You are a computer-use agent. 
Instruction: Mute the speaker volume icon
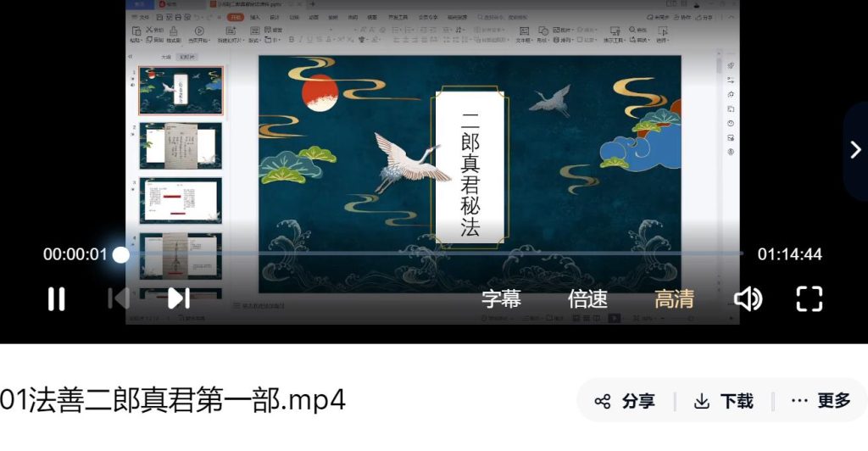748,298
